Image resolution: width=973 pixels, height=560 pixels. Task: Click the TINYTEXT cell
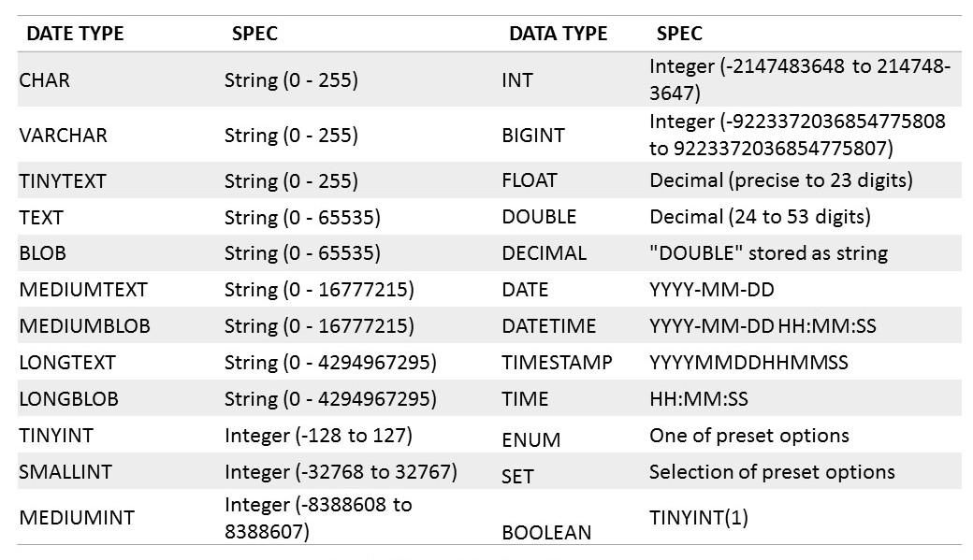pyautogui.click(x=63, y=181)
